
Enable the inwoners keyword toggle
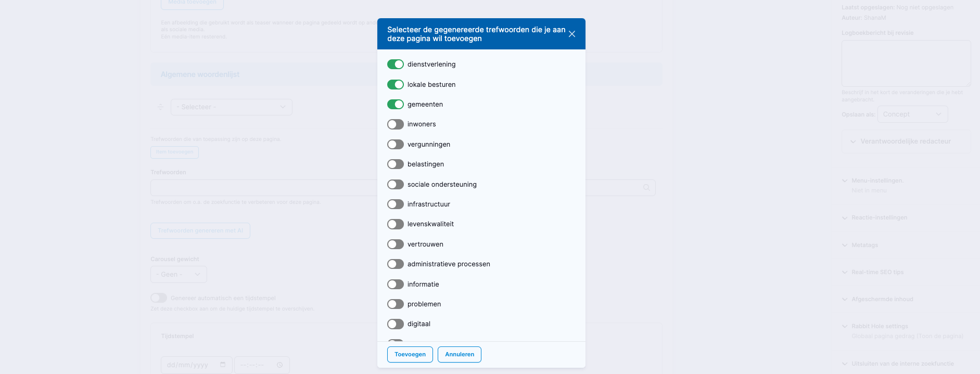click(x=396, y=124)
